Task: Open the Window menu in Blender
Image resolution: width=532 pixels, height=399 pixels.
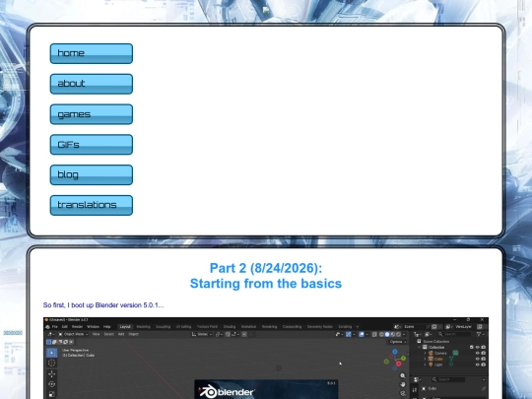Action: [93, 327]
